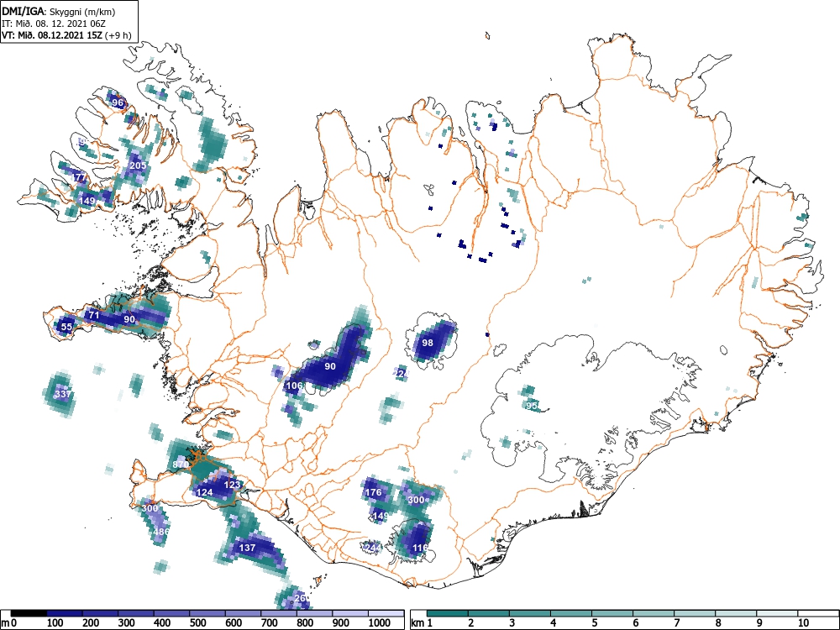
Task: Click the visibility value 55
Action: pyautogui.click(x=66, y=326)
